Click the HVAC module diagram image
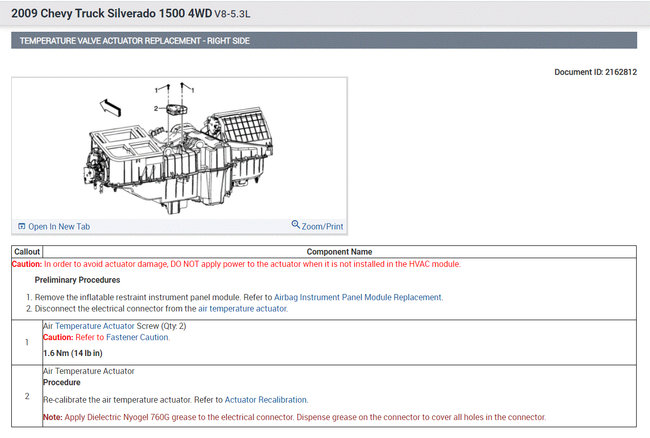The height and width of the screenshot is (438, 650). (179, 148)
